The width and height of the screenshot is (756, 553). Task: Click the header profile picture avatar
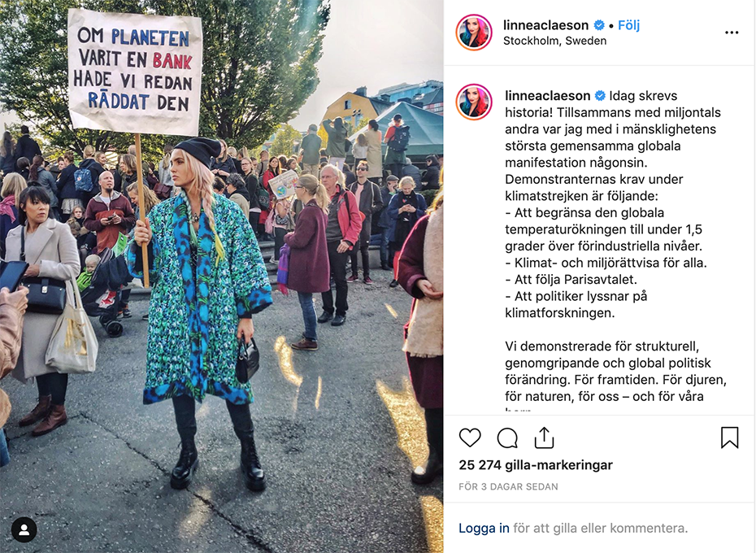click(x=474, y=33)
